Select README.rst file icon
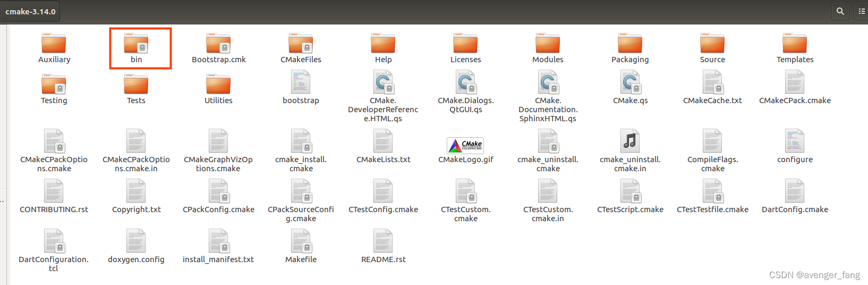The height and width of the screenshot is (285, 868). click(x=383, y=241)
